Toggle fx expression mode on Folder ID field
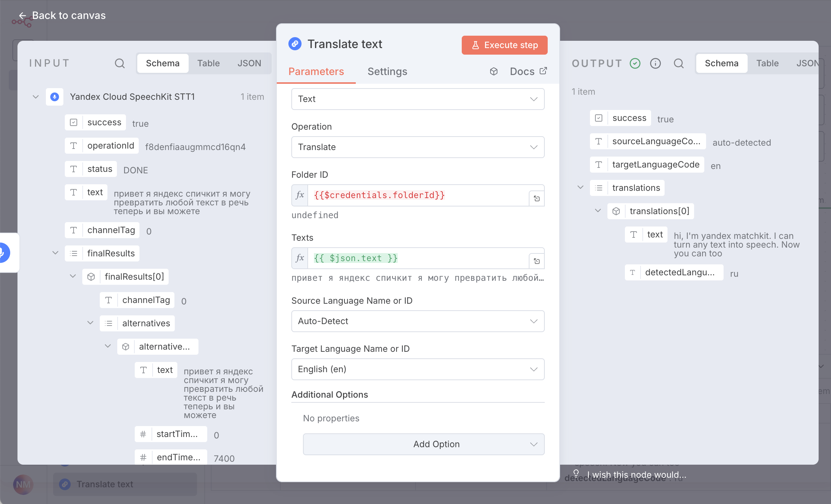 (299, 195)
